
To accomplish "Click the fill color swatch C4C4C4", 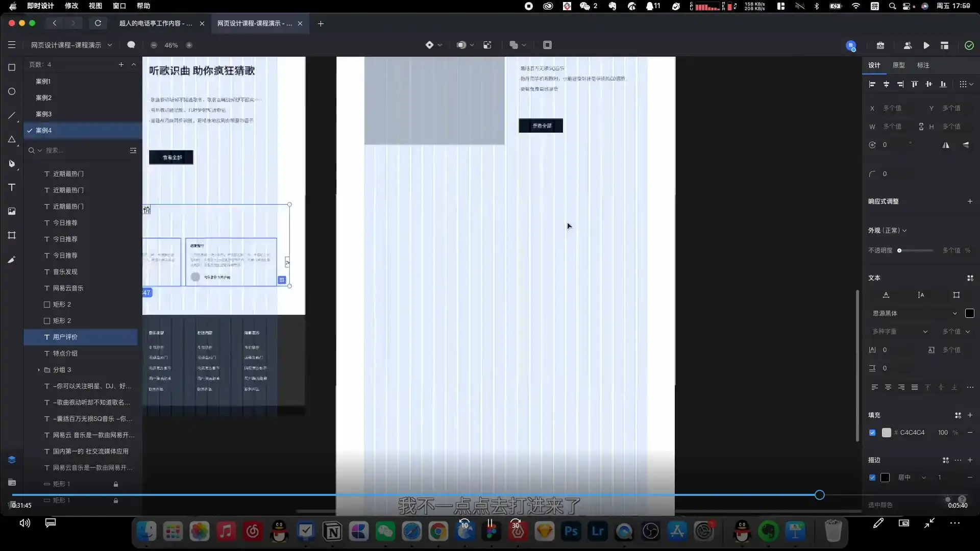I will pyautogui.click(x=887, y=433).
